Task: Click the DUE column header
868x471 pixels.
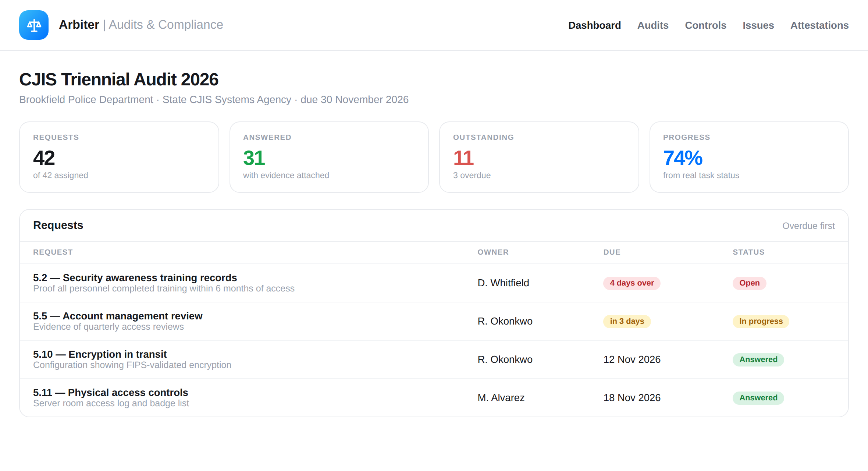Action: pyautogui.click(x=612, y=252)
